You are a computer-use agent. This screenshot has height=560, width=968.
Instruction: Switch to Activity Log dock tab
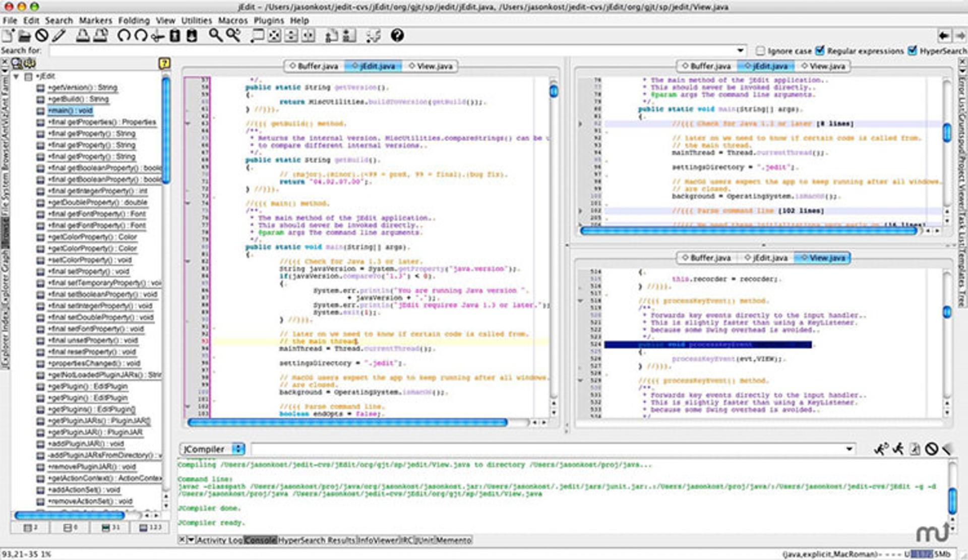pyautogui.click(x=219, y=540)
